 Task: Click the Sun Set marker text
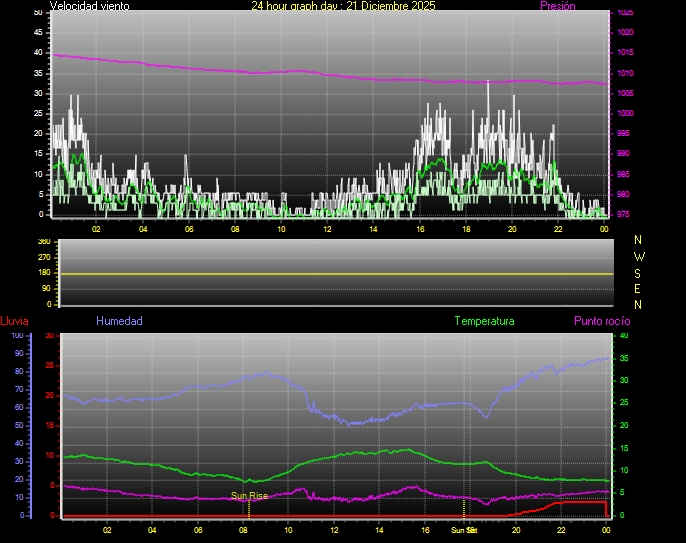point(463,529)
